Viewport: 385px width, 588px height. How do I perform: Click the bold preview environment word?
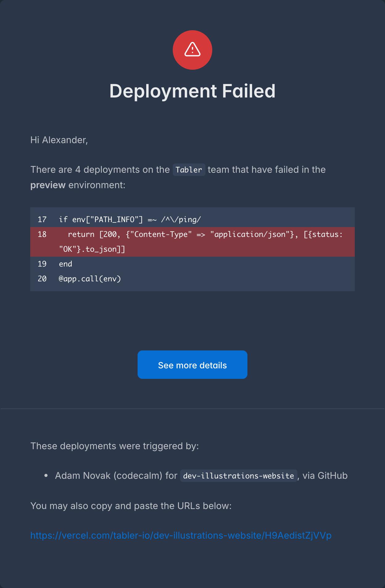[48, 185]
